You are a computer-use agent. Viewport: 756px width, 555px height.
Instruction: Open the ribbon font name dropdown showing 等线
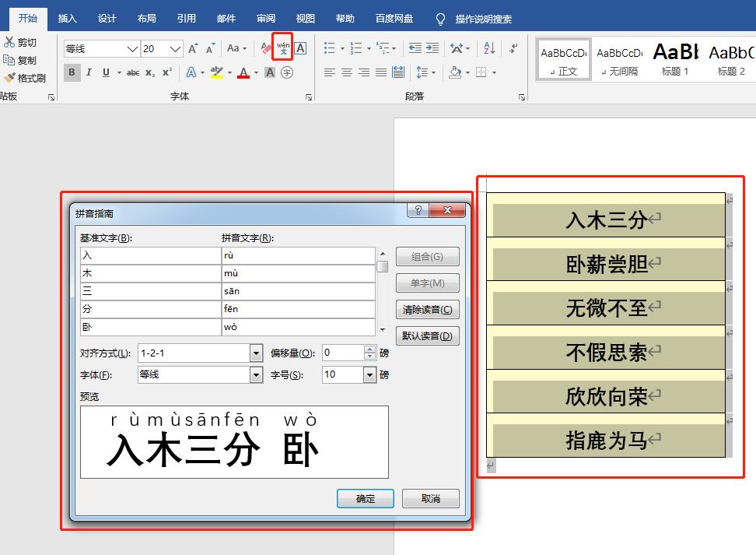pyautogui.click(x=132, y=48)
